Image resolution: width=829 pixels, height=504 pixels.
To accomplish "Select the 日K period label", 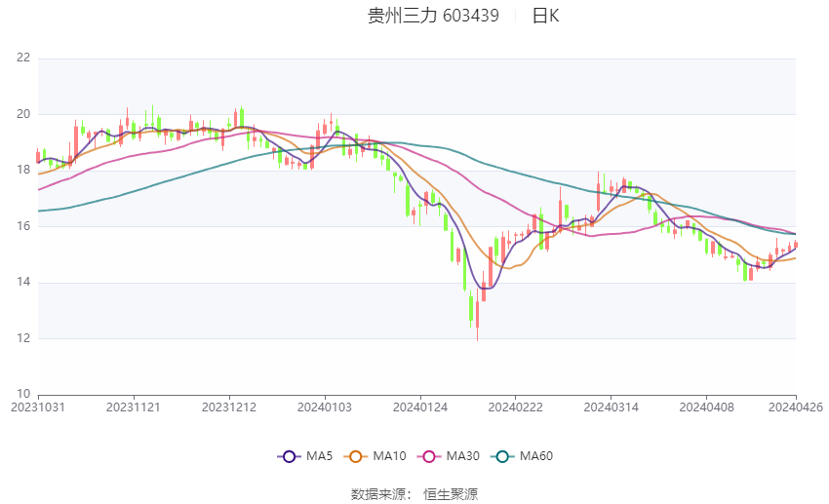I will [545, 16].
